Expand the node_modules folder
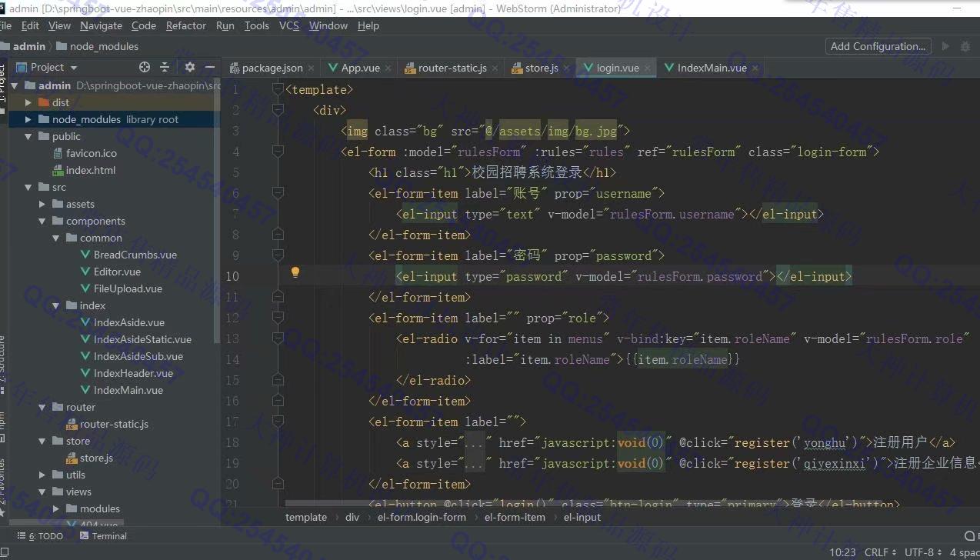 [x=28, y=119]
